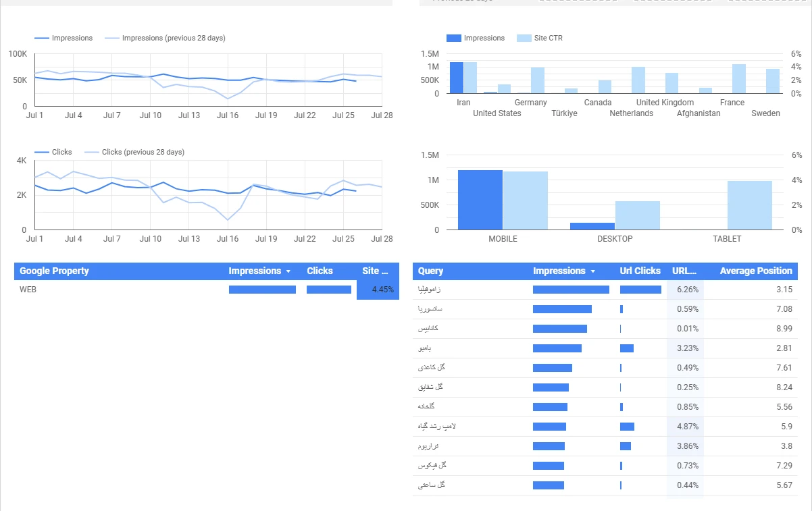Click the TABLET device axis label
The height and width of the screenshot is (511, 812).
728,239
